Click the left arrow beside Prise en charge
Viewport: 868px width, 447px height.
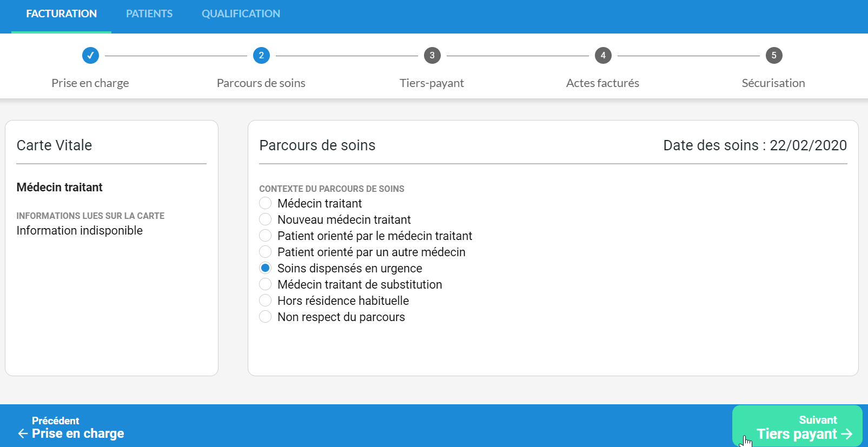23,433
